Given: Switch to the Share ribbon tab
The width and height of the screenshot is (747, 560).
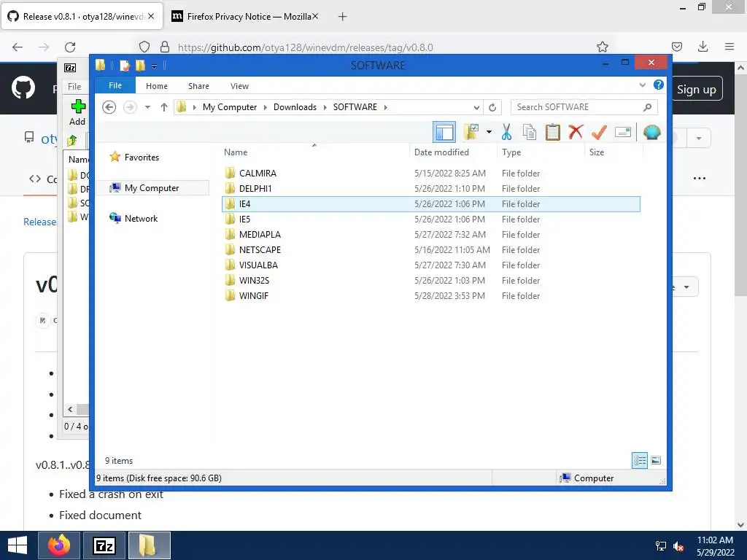Looking at the screenshot, I should click(x=198, y=86).
